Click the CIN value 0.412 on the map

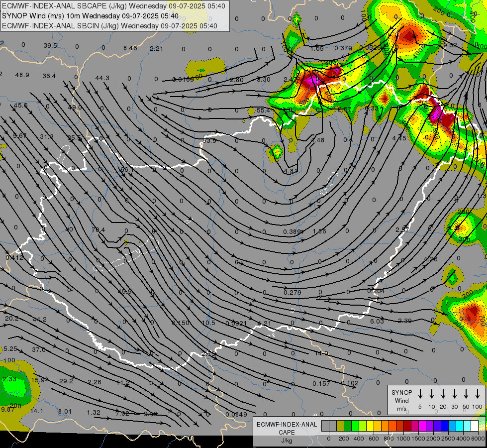(x=14, y=257)
